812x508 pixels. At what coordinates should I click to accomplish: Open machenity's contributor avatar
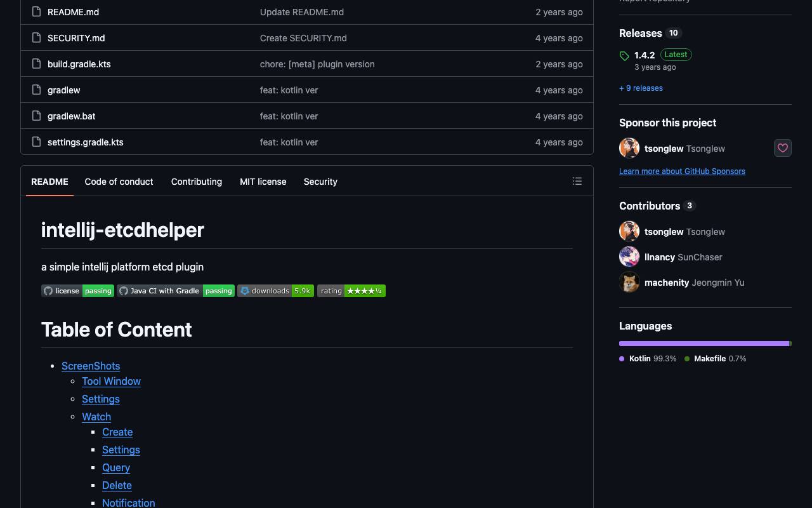629,282
